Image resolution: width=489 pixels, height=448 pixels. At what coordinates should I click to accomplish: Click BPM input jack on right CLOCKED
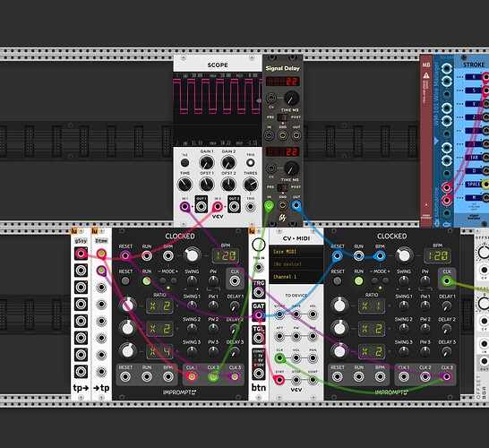[x=380, y=256]
